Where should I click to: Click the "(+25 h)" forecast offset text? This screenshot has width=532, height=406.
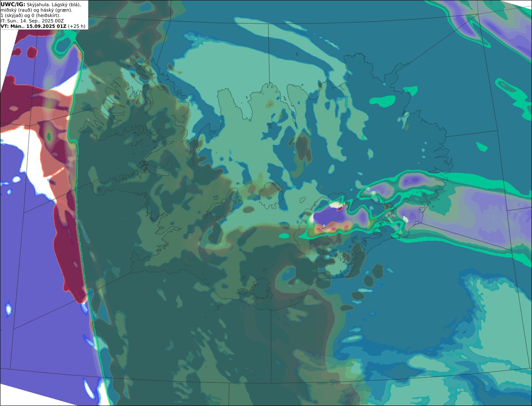(77, 26)
